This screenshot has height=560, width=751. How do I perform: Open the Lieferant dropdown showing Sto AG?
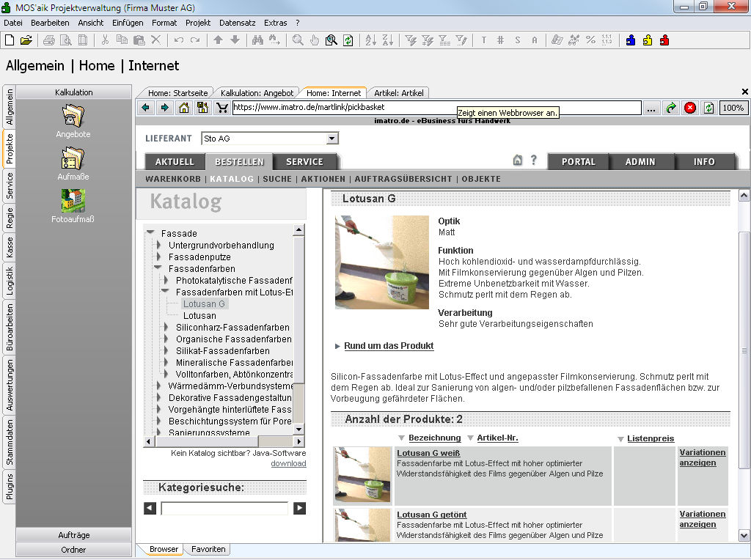pos(332,139)
